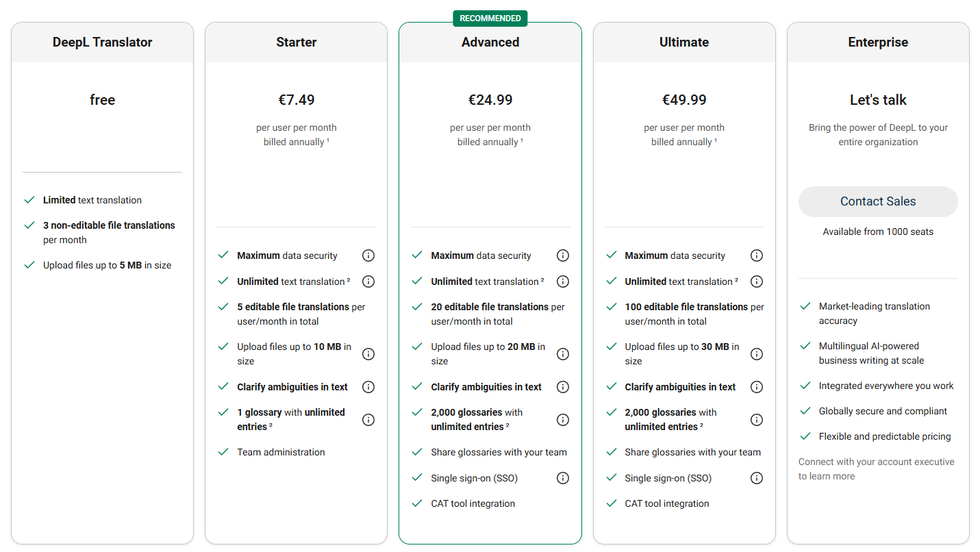Click info icon for Advanced 20 MB upload
Screen dimensions: 980x552
pos(563,354)
